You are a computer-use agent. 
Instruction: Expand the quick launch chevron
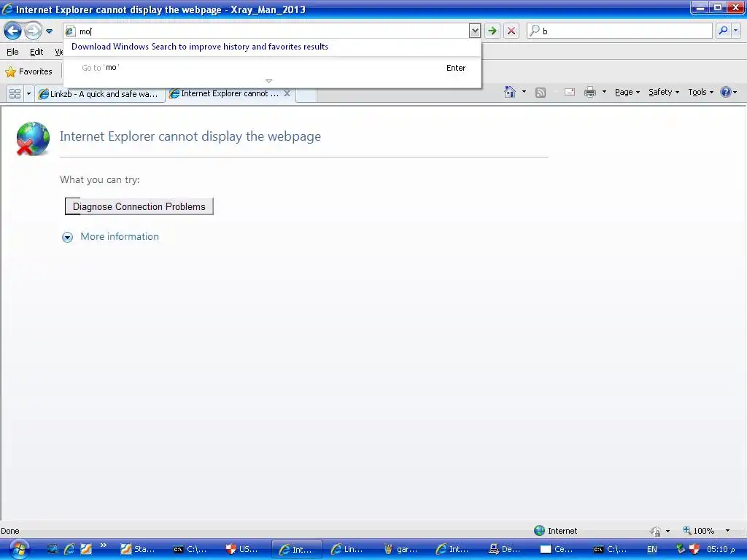104,545
